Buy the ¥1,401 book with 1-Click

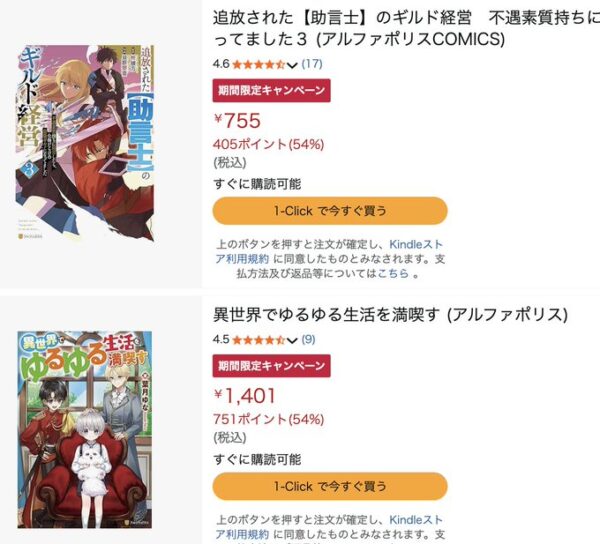click(330, 486)
